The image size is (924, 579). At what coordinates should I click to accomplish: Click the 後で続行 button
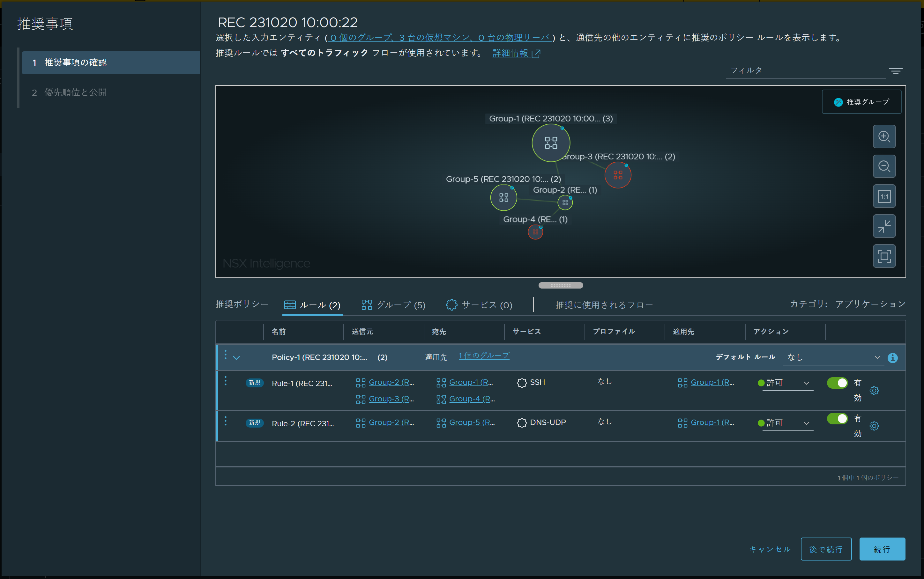[x=826, y=549]
